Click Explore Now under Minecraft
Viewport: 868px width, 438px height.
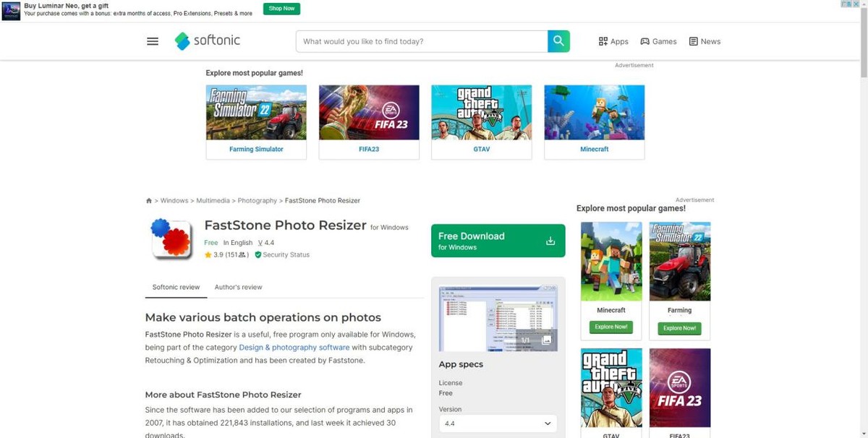pyautogui.click(x=611, y=327)
